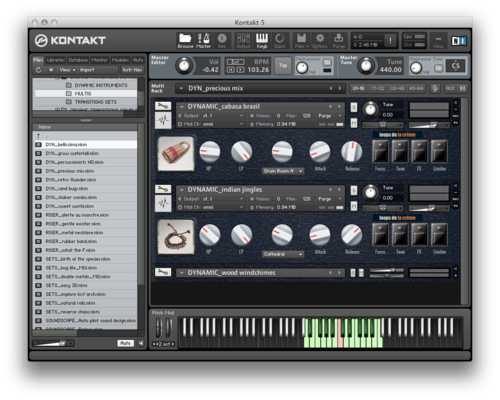Click the Tap tempo button
Image resolution: width=500 pixels, height=400 pixels.
[283, 65]
